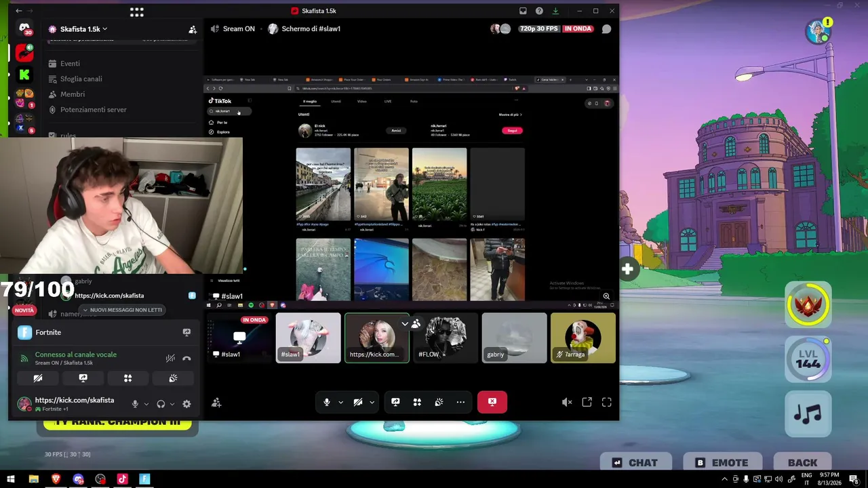
Task: Click the Sream ON channel name
Action: [x=239, y=29]
